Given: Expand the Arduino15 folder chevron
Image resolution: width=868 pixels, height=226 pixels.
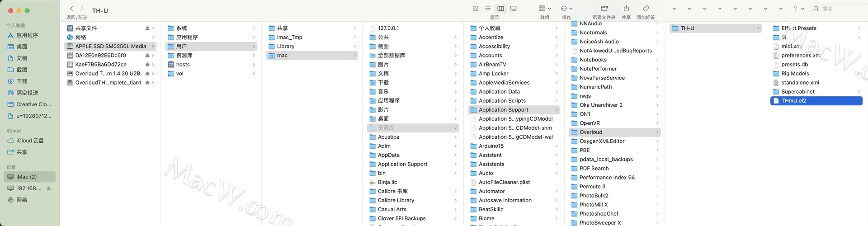Looking at the screenshot, I should 556,146.
